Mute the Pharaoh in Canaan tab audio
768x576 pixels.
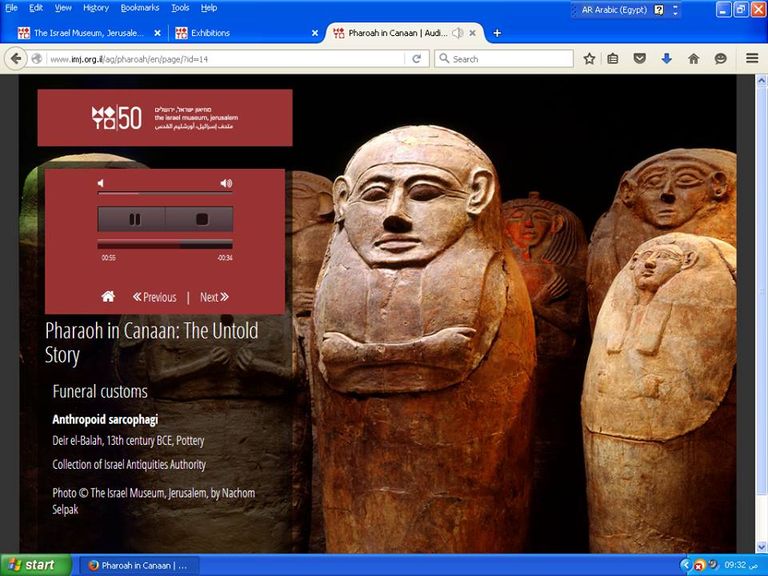[457, 33]
